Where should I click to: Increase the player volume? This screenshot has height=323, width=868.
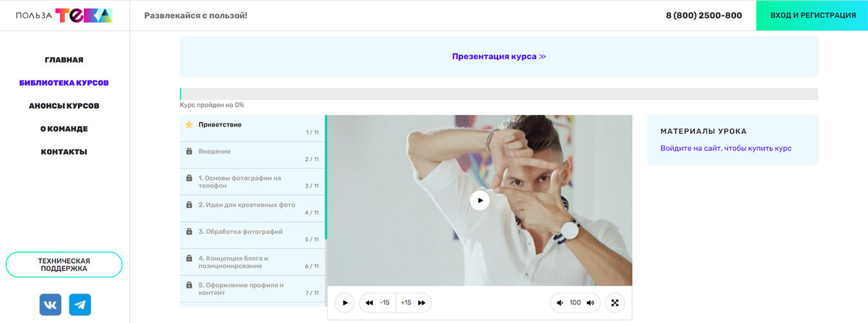(590, 302)
